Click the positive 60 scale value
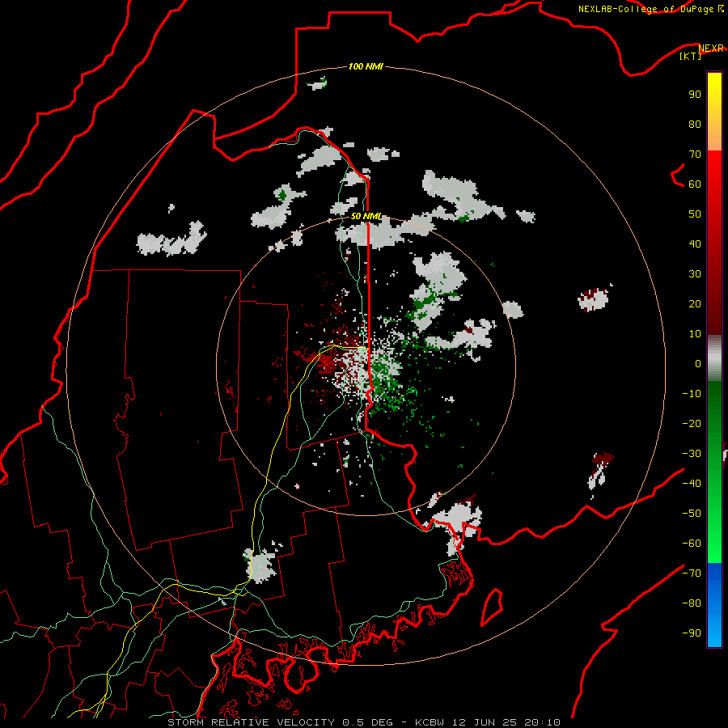 coord(695,184)
